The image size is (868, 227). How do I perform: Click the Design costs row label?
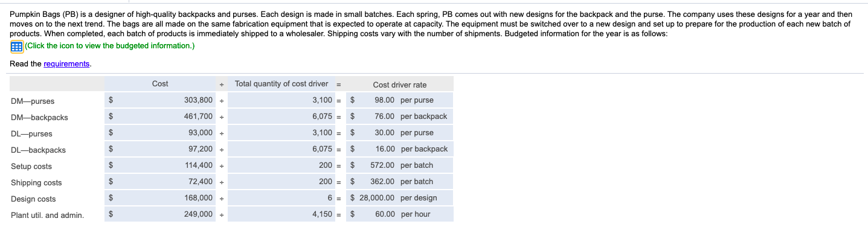[x=33, y=199]
